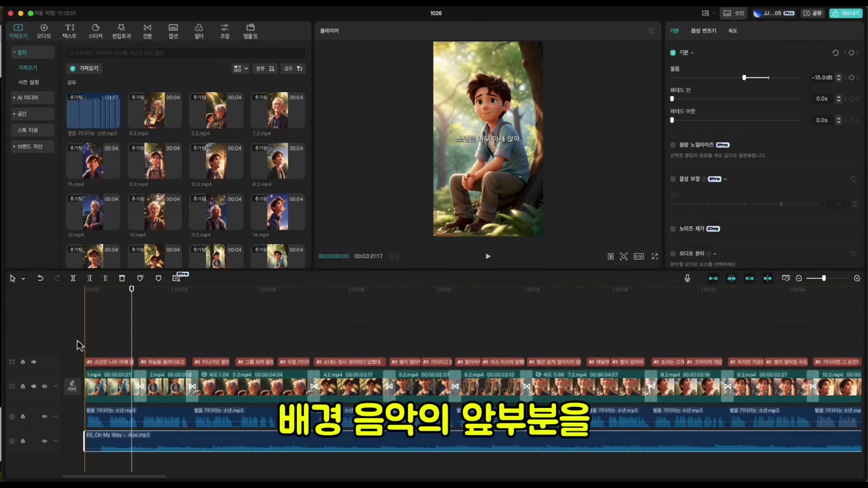This screenshot has width=868, height=488.
Task: Click the trash delete icon
Action: [122, 278]
